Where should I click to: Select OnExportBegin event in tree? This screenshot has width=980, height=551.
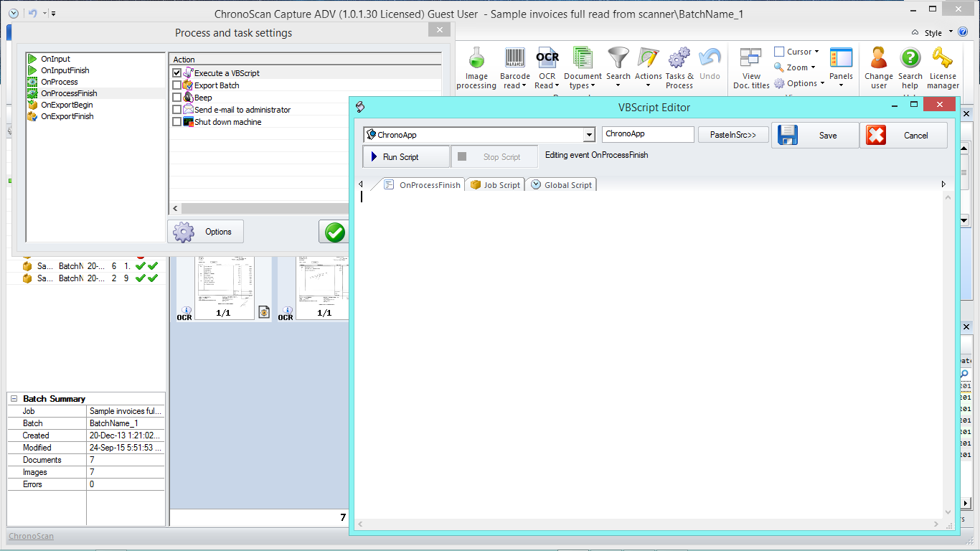[66, 105]
